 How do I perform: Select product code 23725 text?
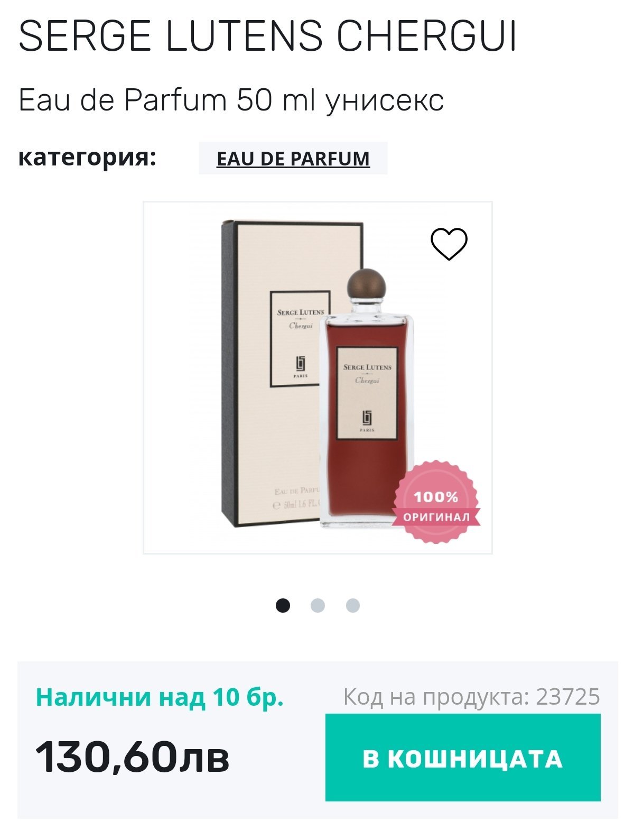[x=568, y=697]
